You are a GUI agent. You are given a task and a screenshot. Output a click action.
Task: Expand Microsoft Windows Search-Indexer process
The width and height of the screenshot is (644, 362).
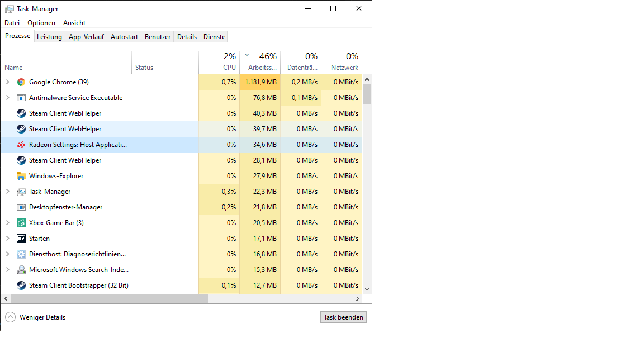pyautogui.click(x=7, y=270)
